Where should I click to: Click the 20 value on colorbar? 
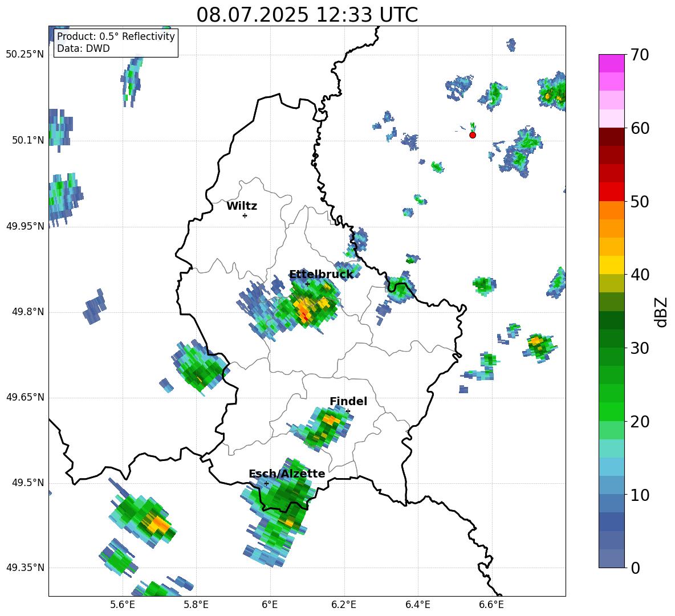point(640,422)
